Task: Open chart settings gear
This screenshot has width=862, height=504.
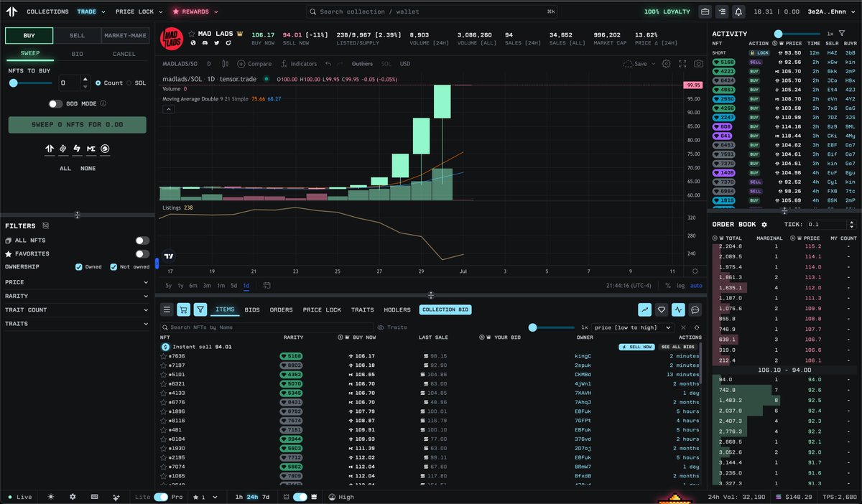Action: [666, 64]
